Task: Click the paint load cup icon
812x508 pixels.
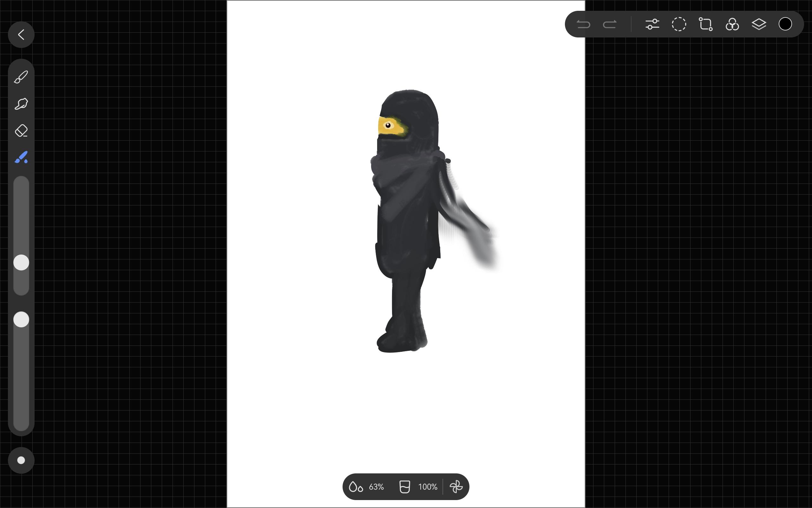Action: click(405, 486)
